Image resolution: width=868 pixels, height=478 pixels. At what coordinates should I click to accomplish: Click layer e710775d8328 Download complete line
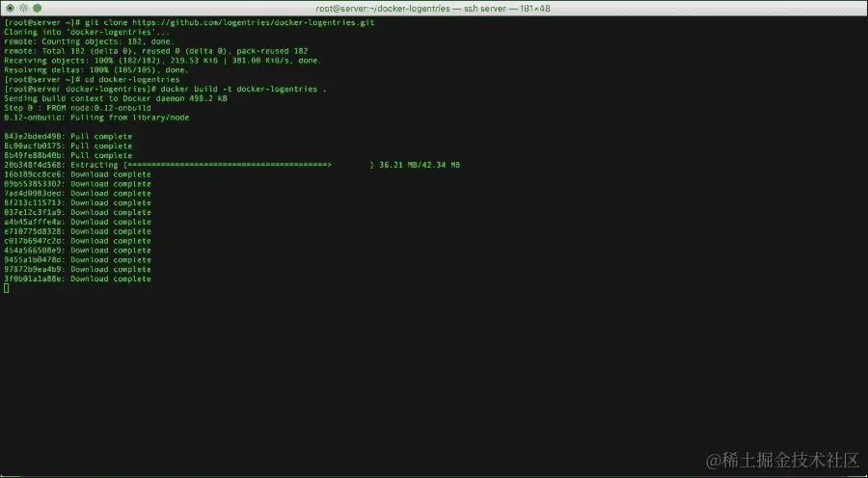[x=77, y=231]
